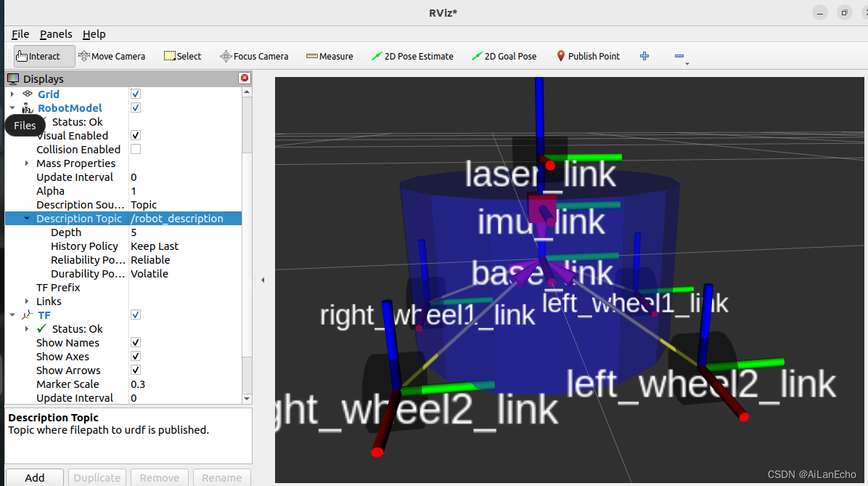This screenshot has width=868, height=486.
Task: Activate the Move Camera tool
Action: tap(112, 56)
